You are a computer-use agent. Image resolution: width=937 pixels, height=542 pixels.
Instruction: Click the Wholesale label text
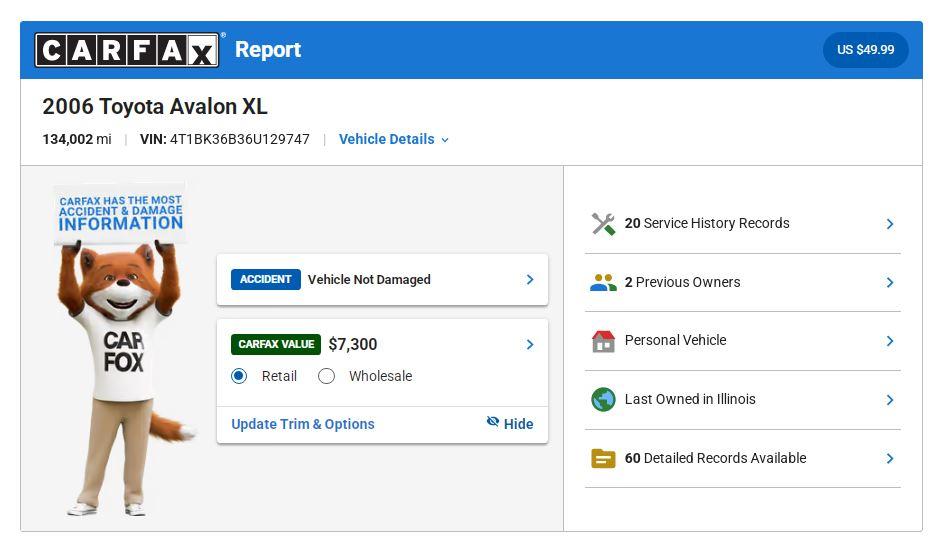point(381,376)
